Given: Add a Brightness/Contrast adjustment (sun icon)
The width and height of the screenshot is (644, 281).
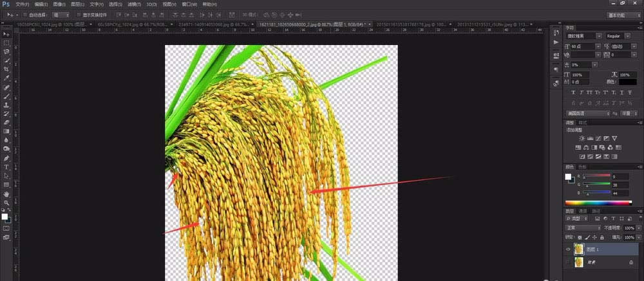Looking at the screenshot, I should click(582, 138).
